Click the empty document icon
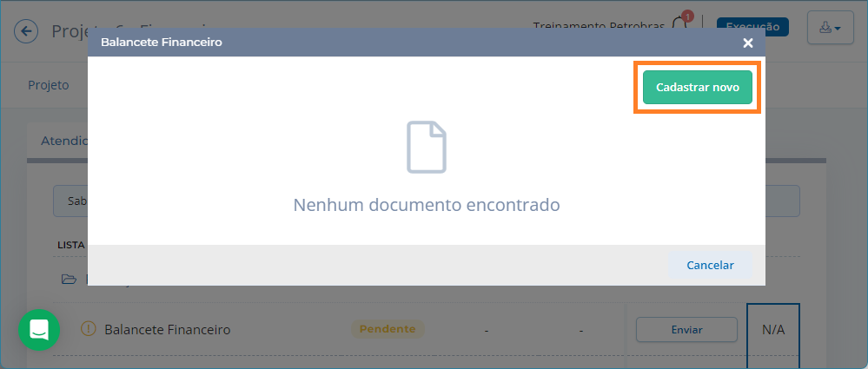Viewport: 868px width, 369px height. [427, 147]
